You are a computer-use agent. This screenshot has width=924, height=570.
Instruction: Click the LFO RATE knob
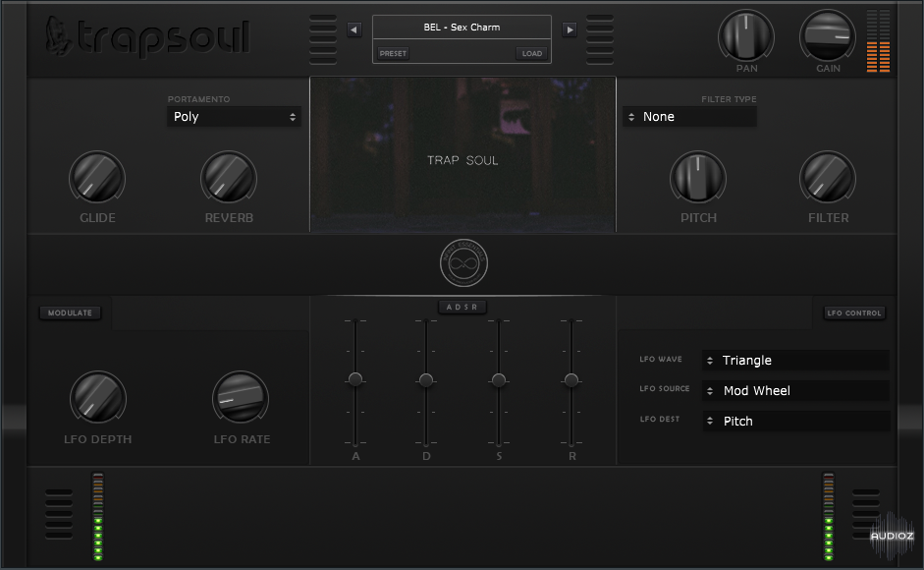point(241,398)
